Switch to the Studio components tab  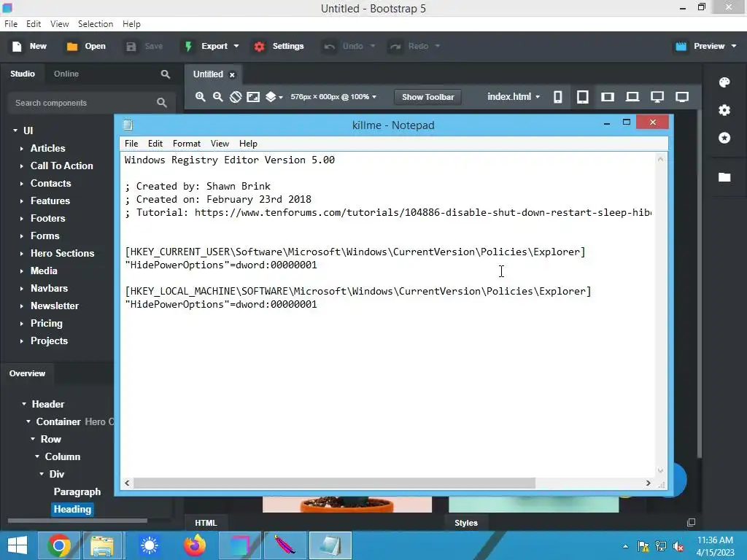tap(23, 74)
